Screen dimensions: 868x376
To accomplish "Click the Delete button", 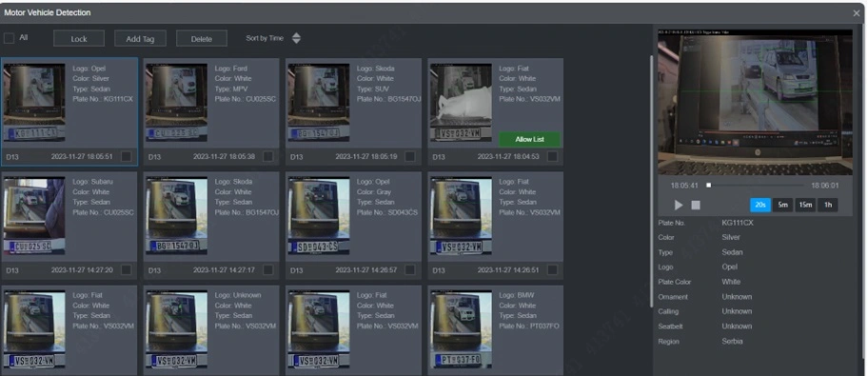I will (202, 38).
